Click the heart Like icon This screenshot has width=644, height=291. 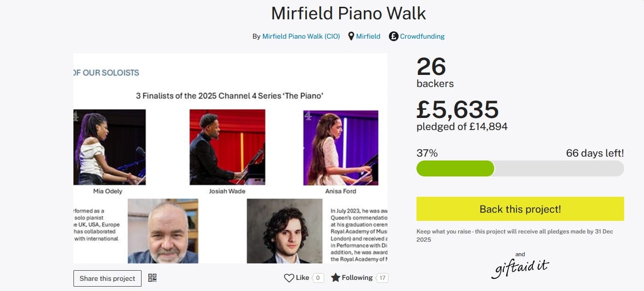pos(289,278)
